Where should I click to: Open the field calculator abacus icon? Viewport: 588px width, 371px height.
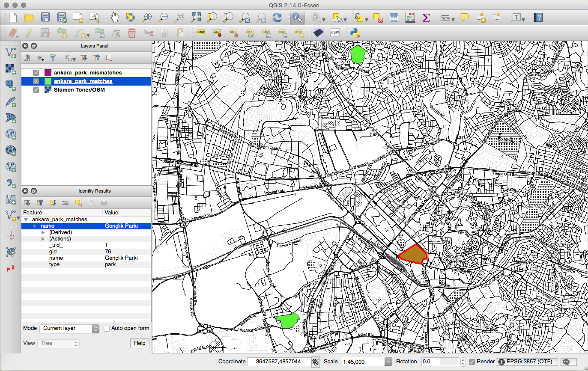[x=410, y=18]
